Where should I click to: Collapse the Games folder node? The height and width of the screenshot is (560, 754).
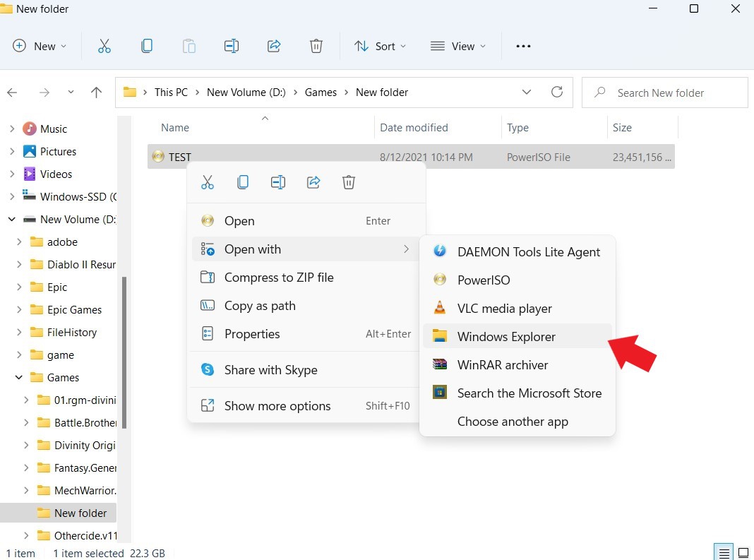pos(19,377)
